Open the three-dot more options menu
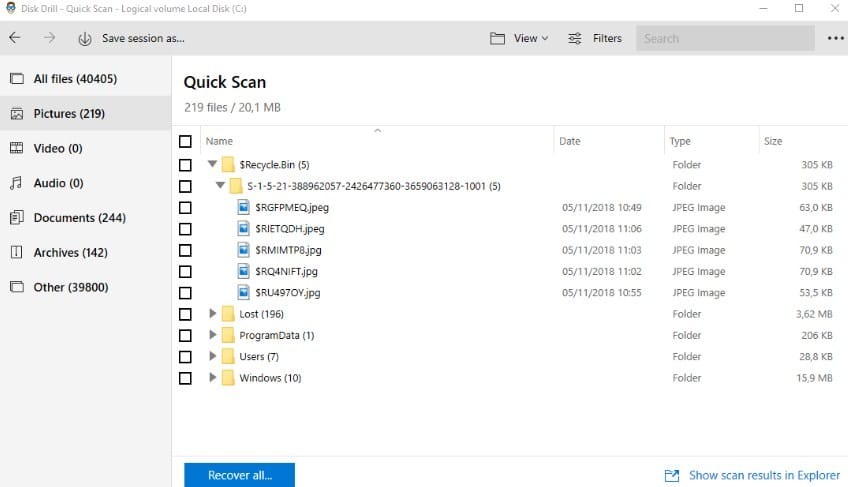The width and height of the screenshot is (848, 487). (x=836, y=38)
